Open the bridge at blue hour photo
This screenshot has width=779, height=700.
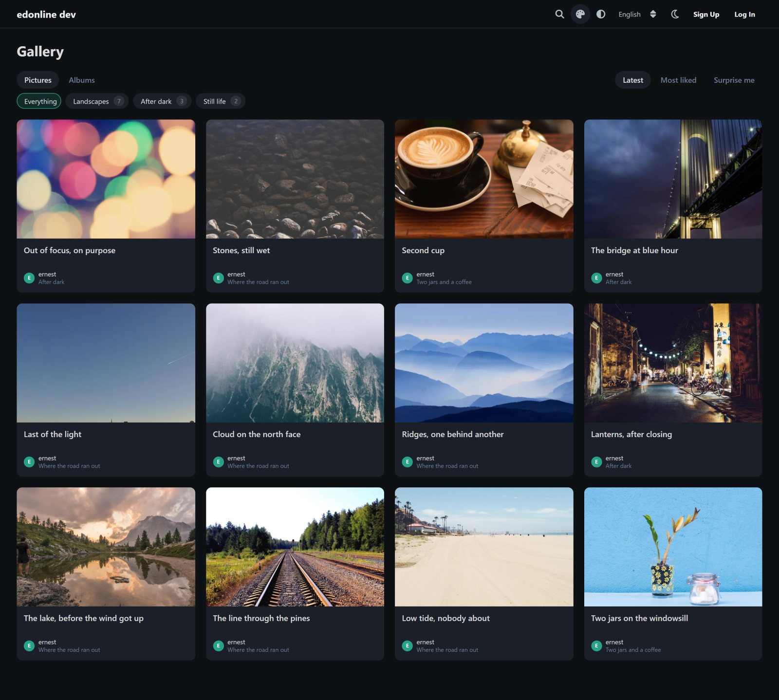[673, 179]
